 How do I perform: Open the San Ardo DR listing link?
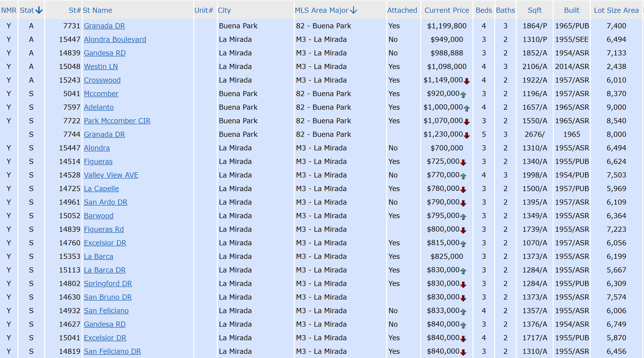pyautogui.click(x=106, y=202)
